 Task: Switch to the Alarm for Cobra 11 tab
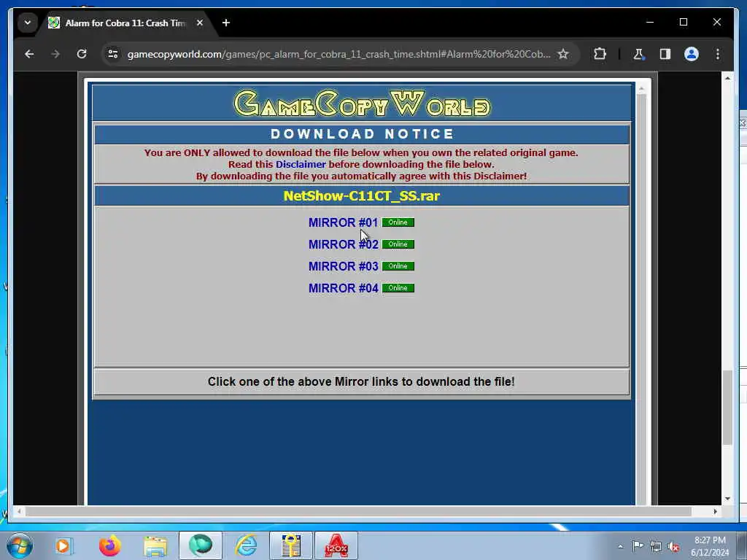(125, 23)
